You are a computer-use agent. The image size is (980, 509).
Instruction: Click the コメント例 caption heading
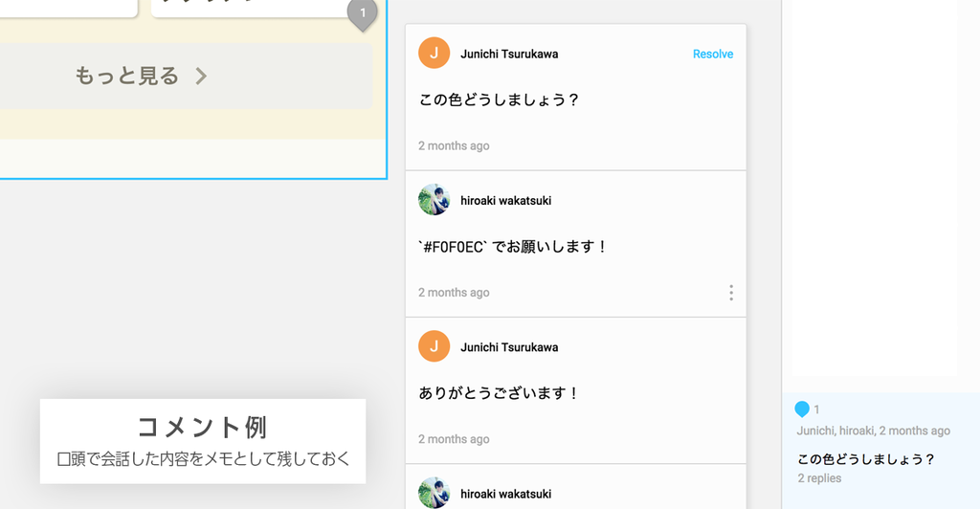coord(203,428)
